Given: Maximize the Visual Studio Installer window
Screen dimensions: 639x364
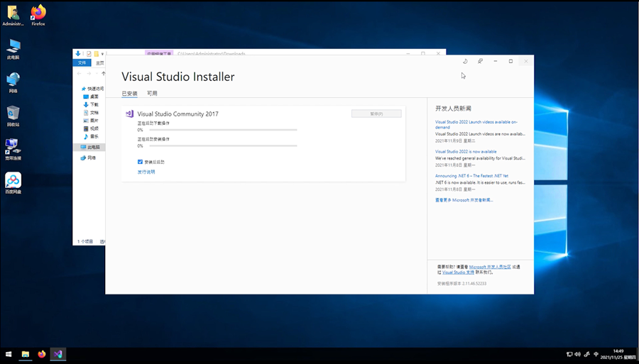Looking at the screenshot, I should point(510,61).
